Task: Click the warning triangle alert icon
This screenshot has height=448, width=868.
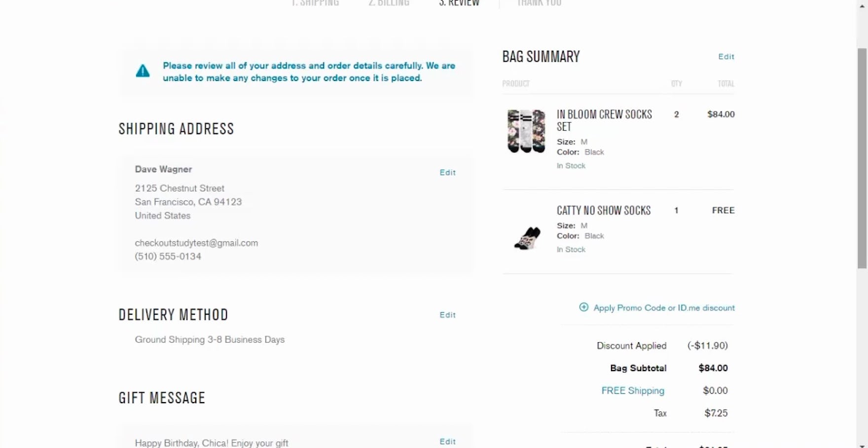Action: coord(143,71)
